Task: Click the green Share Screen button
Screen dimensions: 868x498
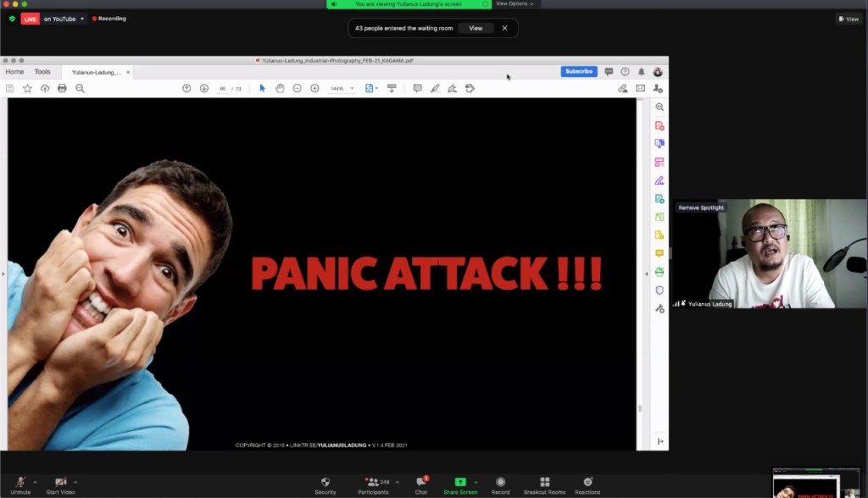Action: pyautogui.click(x=460, y=484)
